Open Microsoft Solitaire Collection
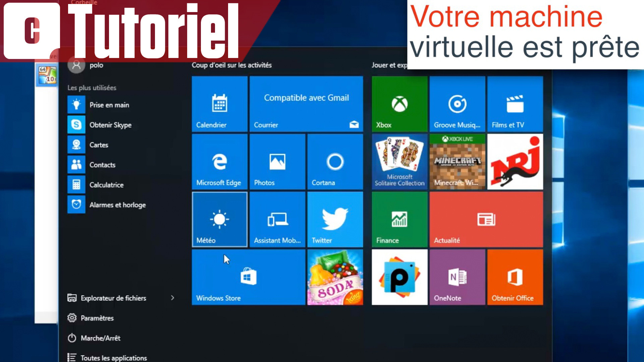 (398, 161)
